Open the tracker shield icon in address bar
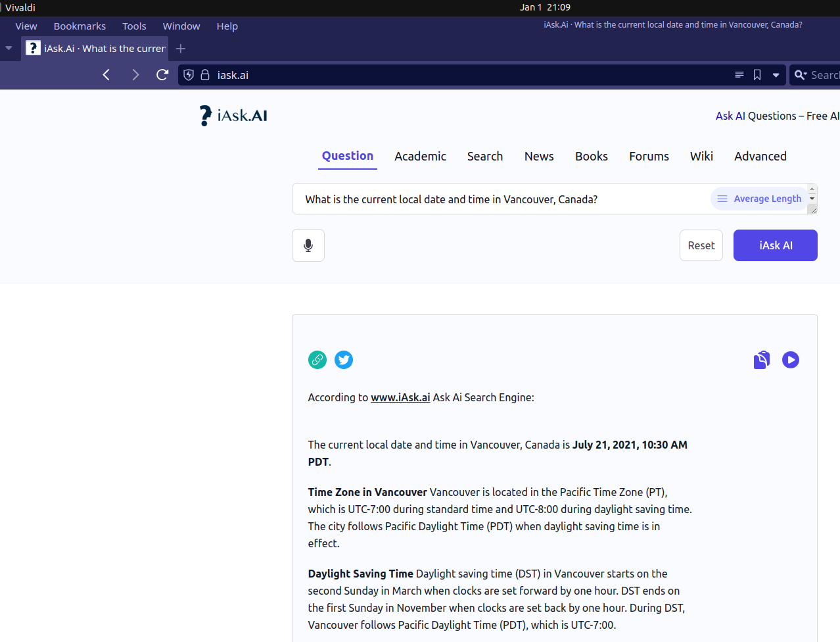This screenshot has width=840, height=642. [x=189, y=75]
